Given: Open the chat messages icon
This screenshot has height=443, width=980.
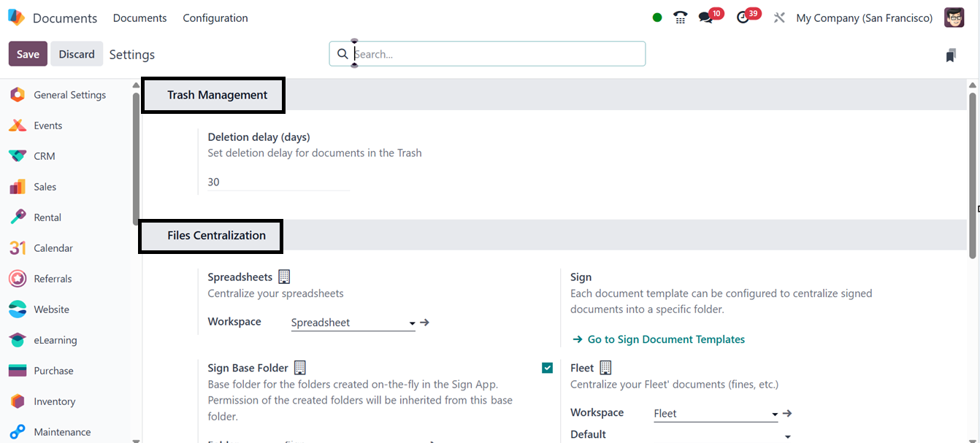Looking at the screenshot, I should 705,18.
